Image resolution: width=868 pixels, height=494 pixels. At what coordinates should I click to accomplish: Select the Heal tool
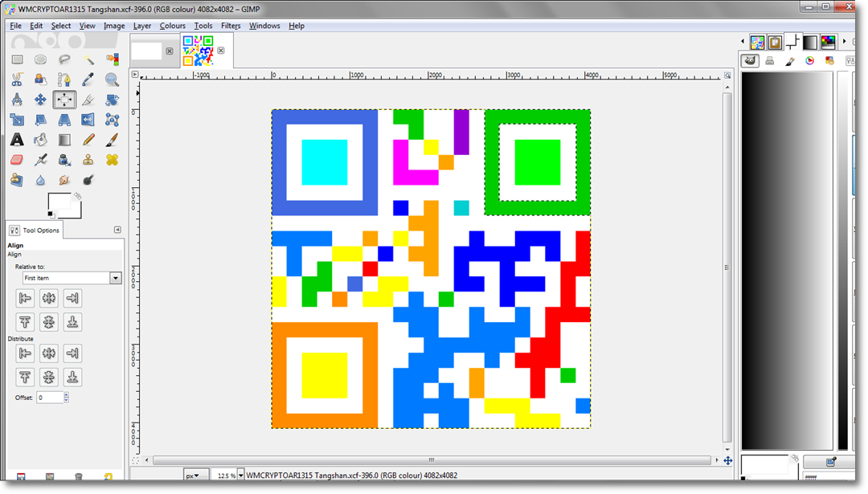coord(112,160)
